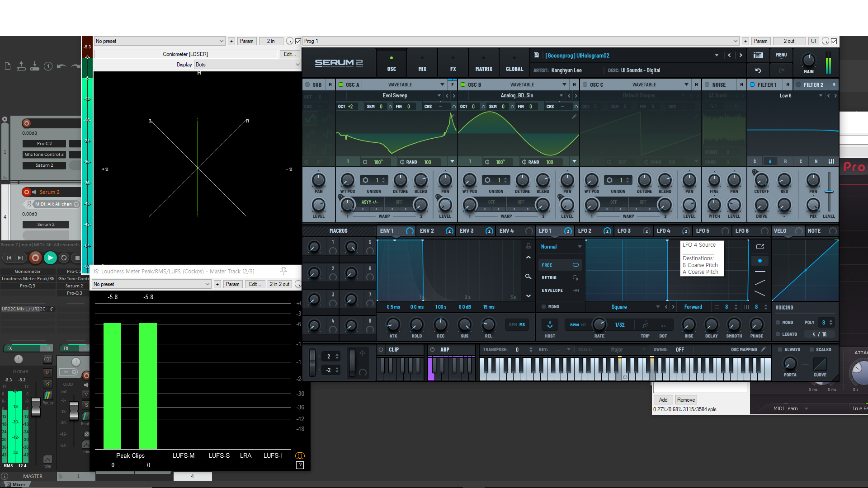
Task: Click the REAPER undo arrow
Action: [x=62, y=66]
